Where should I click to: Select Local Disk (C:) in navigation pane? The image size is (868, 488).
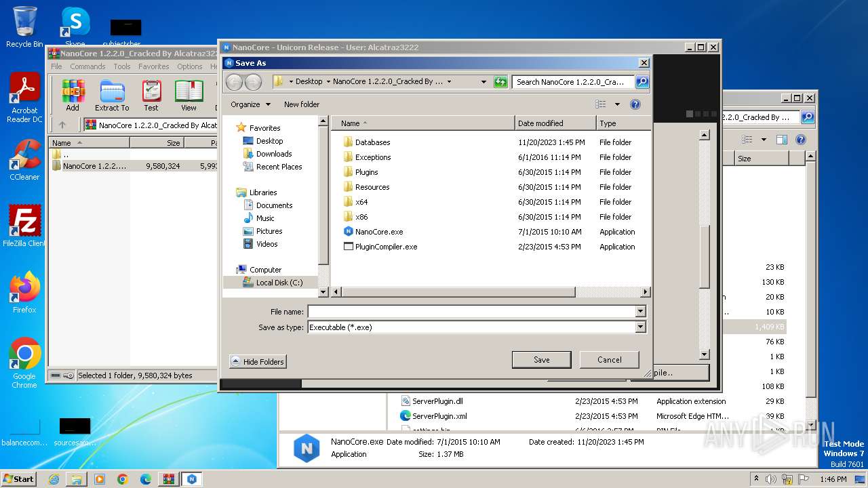coord(279,283)
